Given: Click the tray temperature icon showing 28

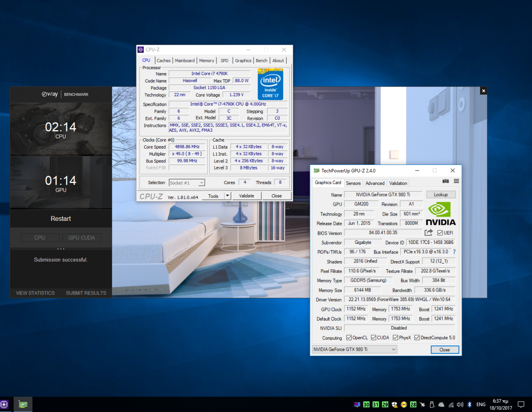Looking at the screenshot, I should click(413, 404).
